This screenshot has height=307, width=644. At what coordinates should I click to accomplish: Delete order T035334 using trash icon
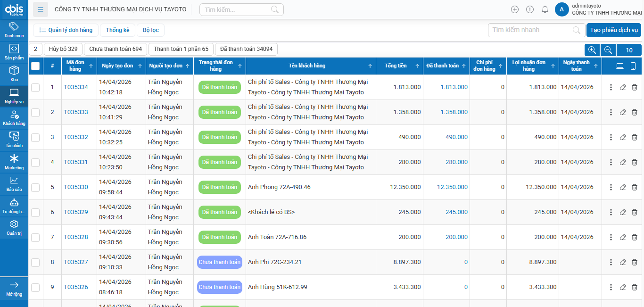(x=635, y=87)
